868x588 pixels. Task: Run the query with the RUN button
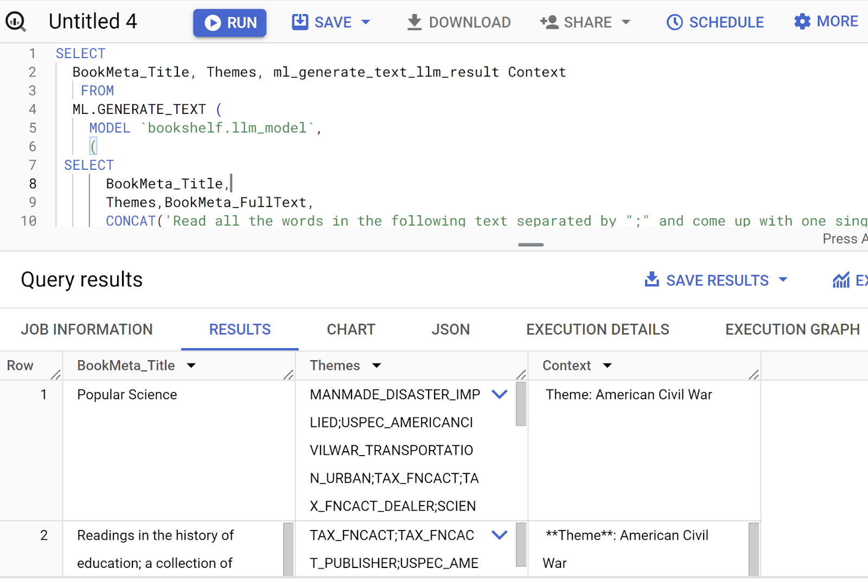point(229,23)
